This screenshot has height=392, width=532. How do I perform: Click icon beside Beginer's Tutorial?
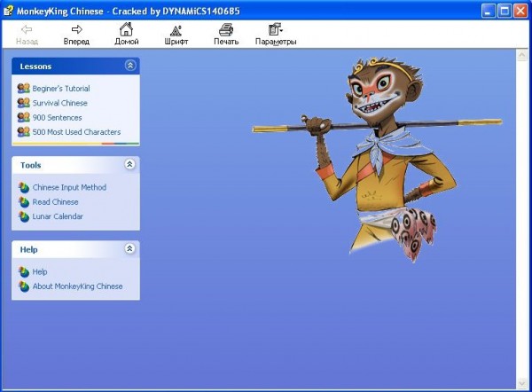coord(24,88)
